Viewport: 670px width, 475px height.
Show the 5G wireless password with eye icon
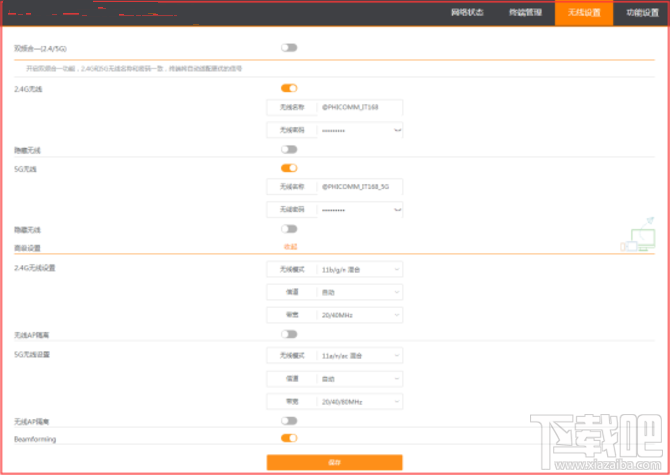397,210
